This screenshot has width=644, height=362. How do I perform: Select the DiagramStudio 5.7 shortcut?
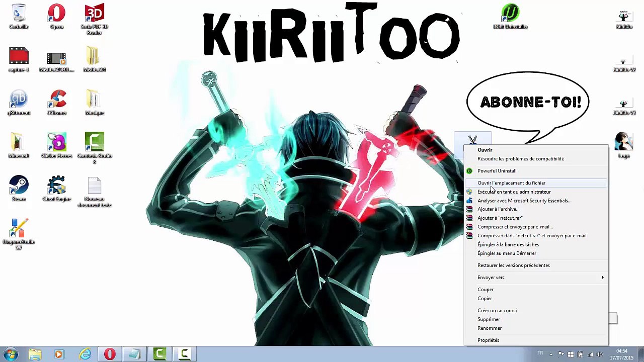click(19, 235)
